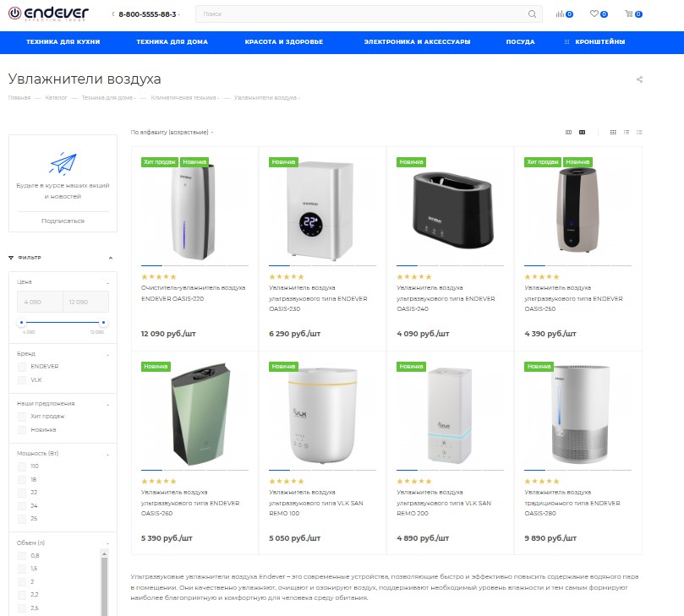Click the search magnifier icon
The height and width of the screenshot is (616, 684).
(532, 14)
